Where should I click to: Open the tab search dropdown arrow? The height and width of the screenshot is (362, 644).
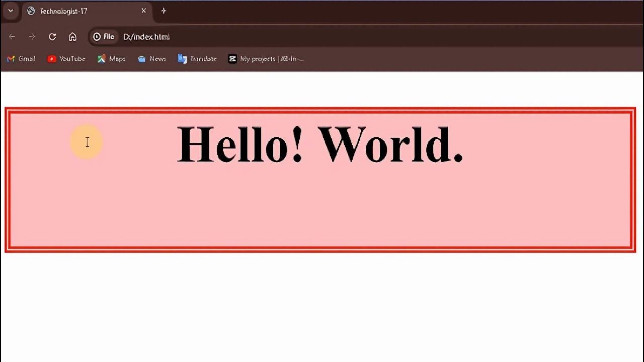[11, 11]
